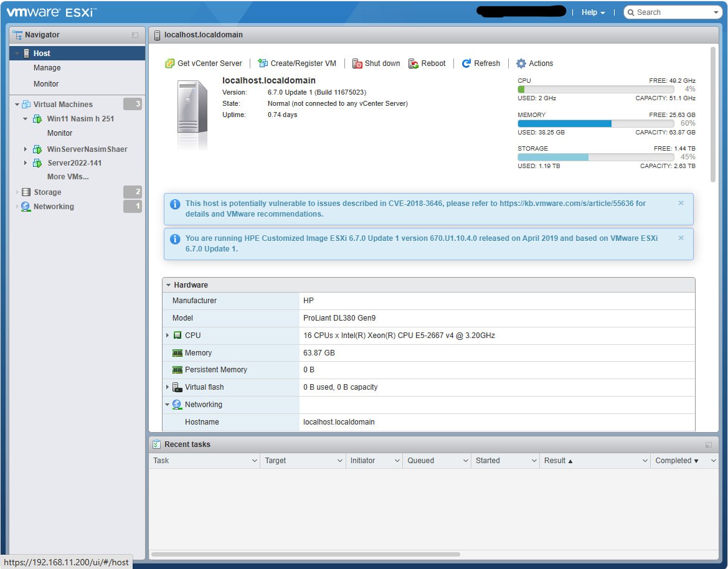Click the Get vCenter Server icon

click(x=170, y=63)
